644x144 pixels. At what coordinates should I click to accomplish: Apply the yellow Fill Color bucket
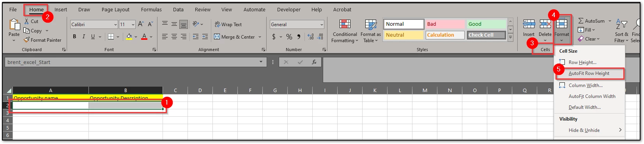(129, 37)
